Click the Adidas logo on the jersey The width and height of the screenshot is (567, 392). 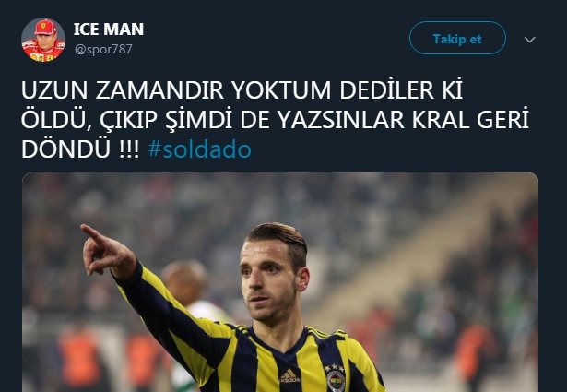pos(289,376)
